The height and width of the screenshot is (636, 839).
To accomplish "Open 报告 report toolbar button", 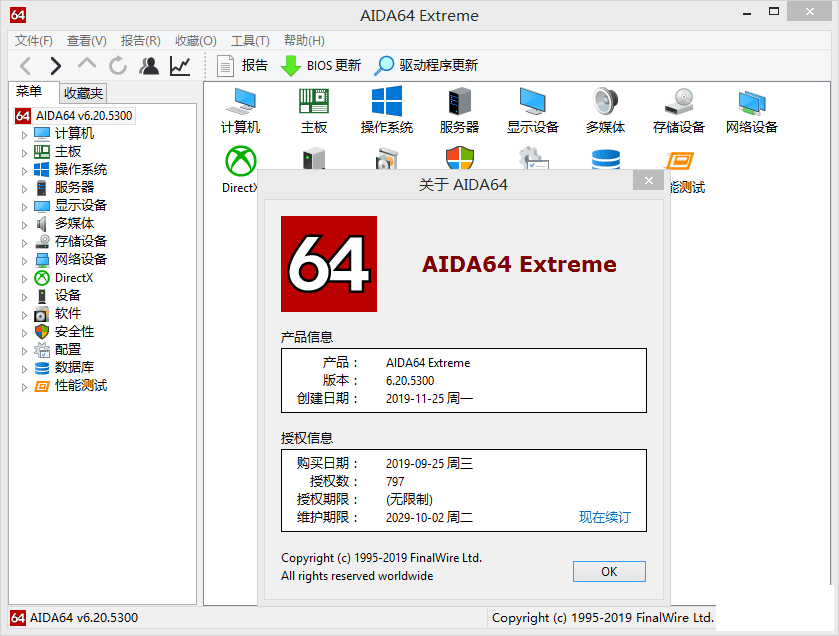I will coord(242,66).
